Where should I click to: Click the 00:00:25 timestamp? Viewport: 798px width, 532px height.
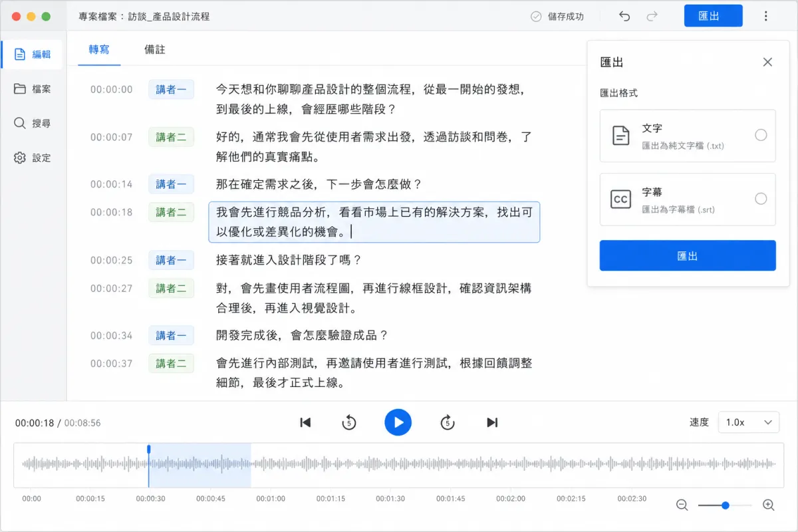point(112,260)
